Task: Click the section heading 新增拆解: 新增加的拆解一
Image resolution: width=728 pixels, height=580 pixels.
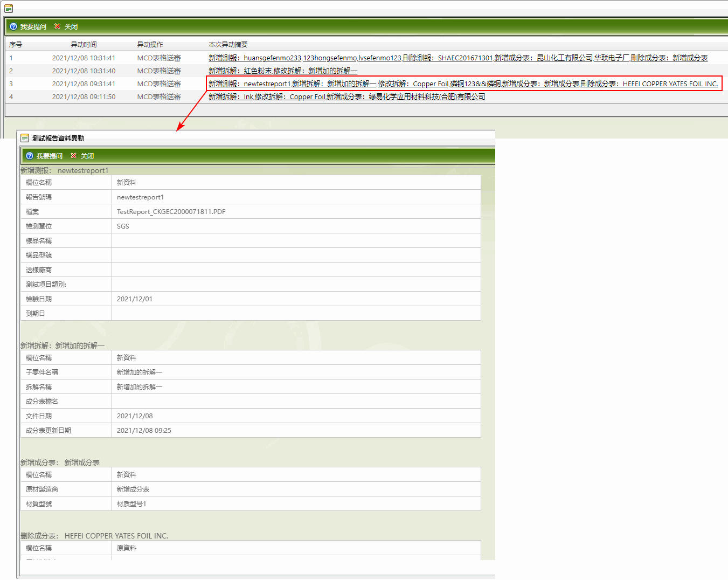Action: 63,346
